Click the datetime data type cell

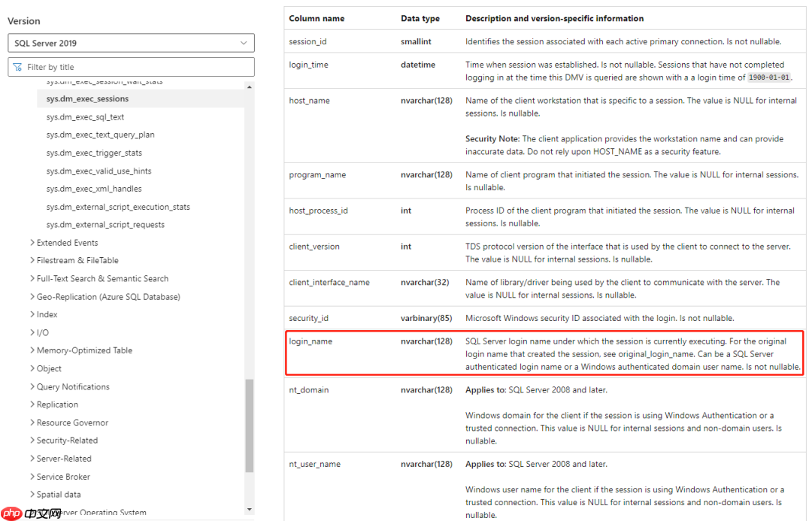pos(418,65)
